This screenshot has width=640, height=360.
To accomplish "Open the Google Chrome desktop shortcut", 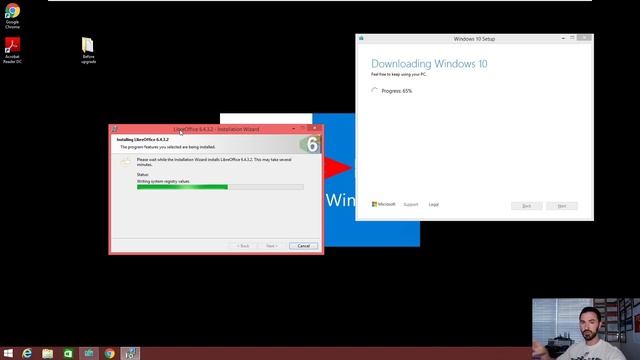I will (12, 16).
